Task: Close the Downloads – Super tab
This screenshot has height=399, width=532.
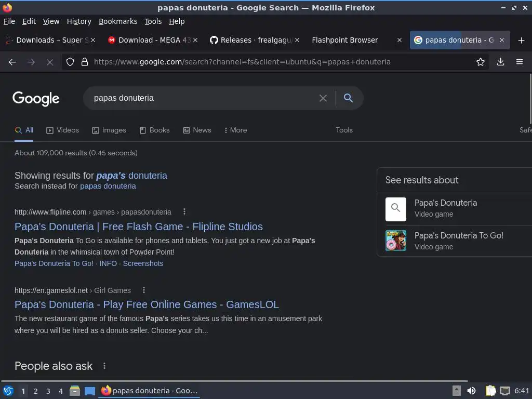Action: (93, 40)
